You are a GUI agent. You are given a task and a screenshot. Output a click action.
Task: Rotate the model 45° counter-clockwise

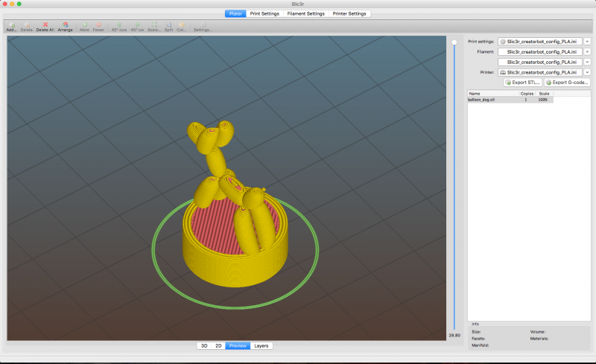(118, 26)
